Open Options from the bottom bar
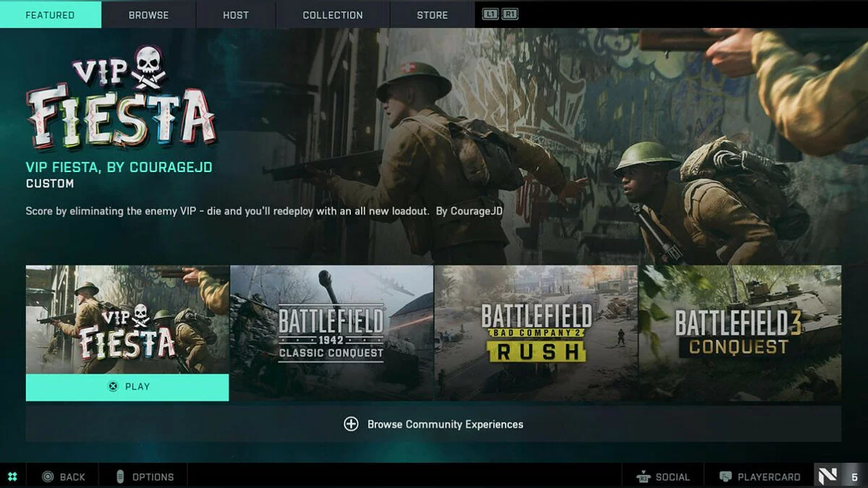This screenshot has width=868, height=488. click(153, 477)
